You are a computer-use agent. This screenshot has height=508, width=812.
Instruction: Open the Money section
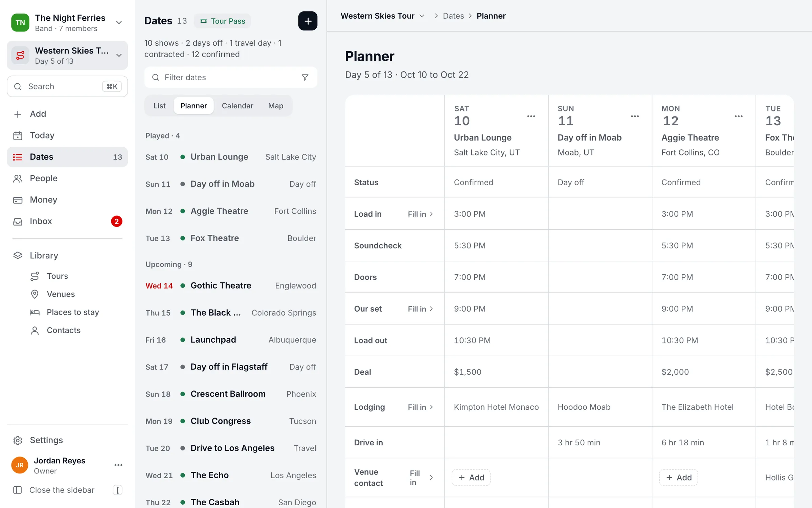(67, 200)
